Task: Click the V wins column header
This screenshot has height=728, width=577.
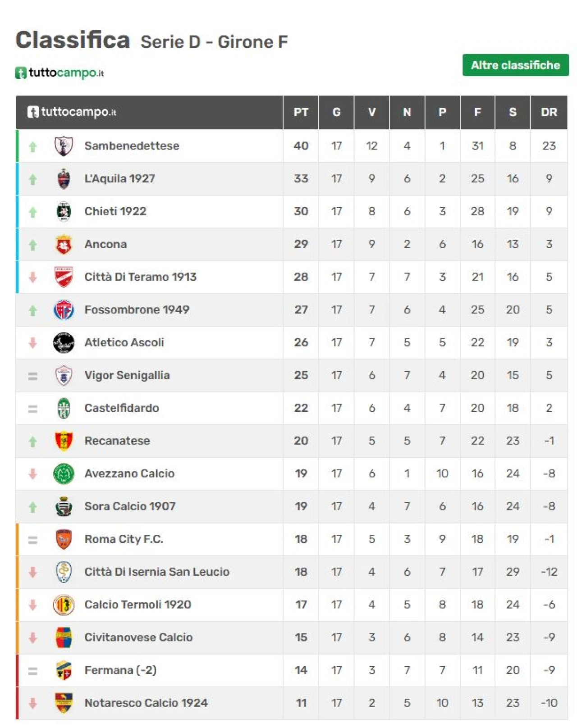Action: (x=371, y=112)
